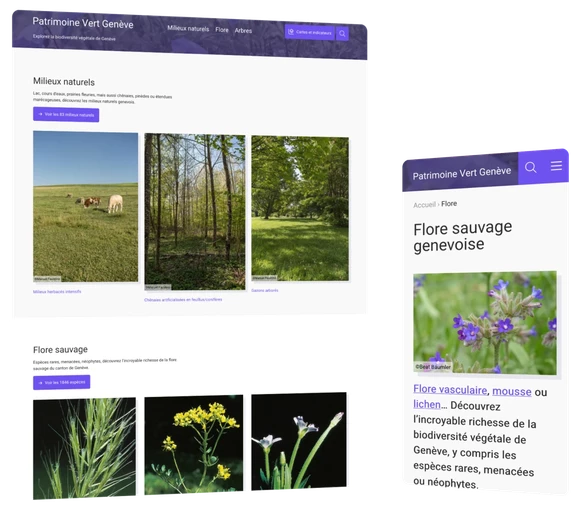
Task: Open the forest trees photo
Action: (195, 212)
